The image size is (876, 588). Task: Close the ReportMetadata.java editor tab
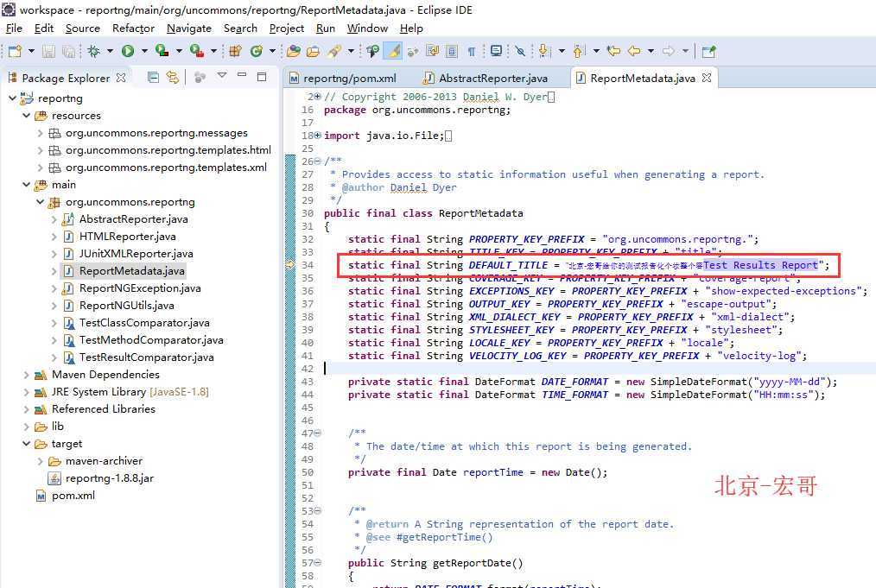pos(707,78)
